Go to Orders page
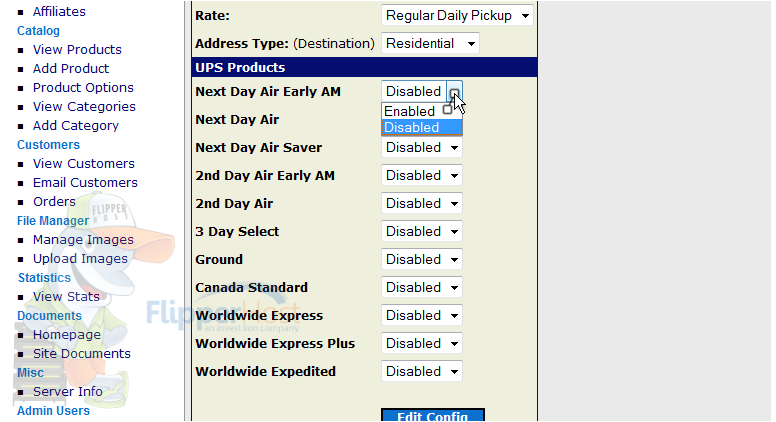 [54, 201]
